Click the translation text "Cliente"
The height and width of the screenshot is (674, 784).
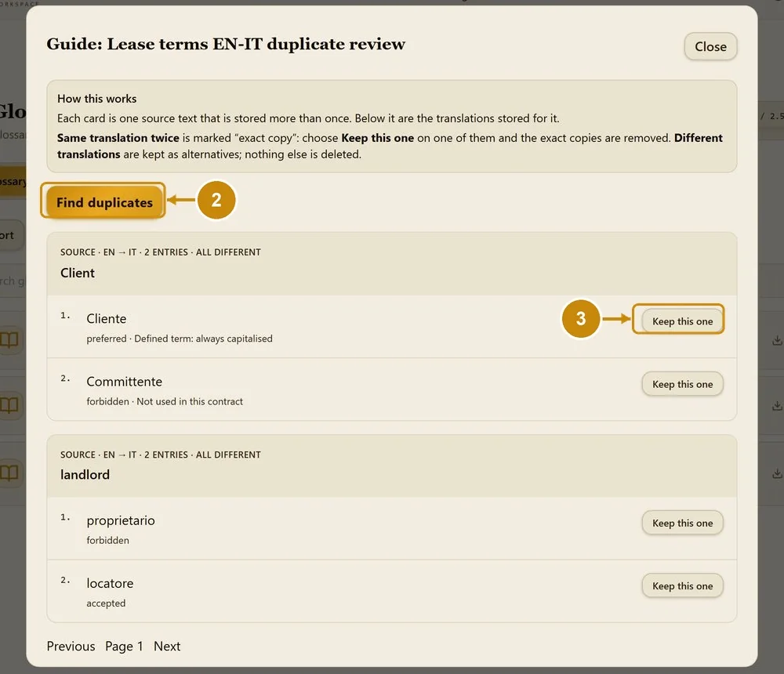(107, 318)
